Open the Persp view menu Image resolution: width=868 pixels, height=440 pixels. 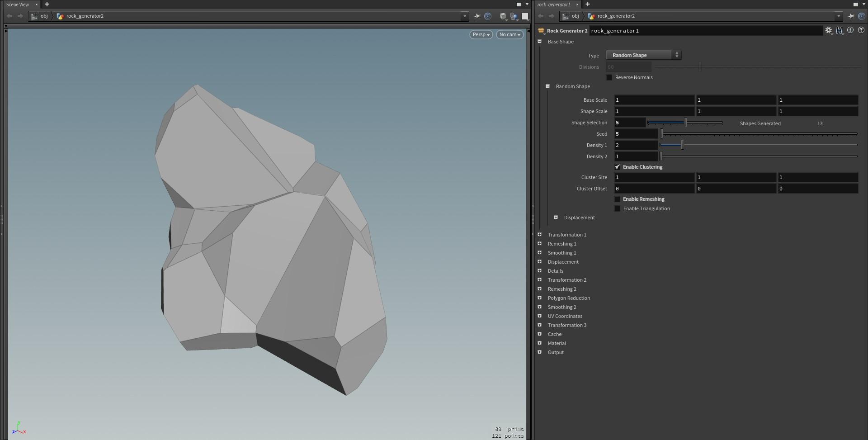[481, 34]
